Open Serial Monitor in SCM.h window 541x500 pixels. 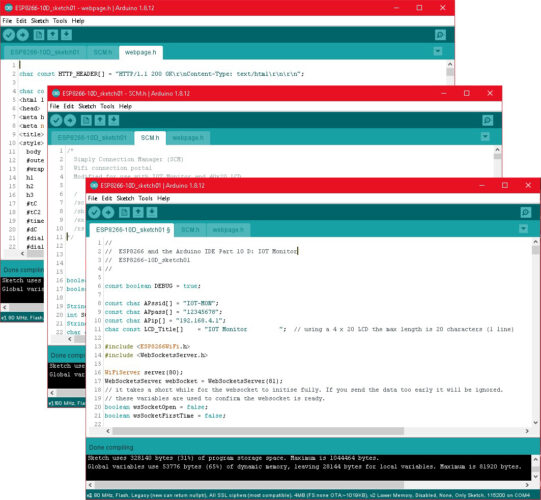point(488,120)
